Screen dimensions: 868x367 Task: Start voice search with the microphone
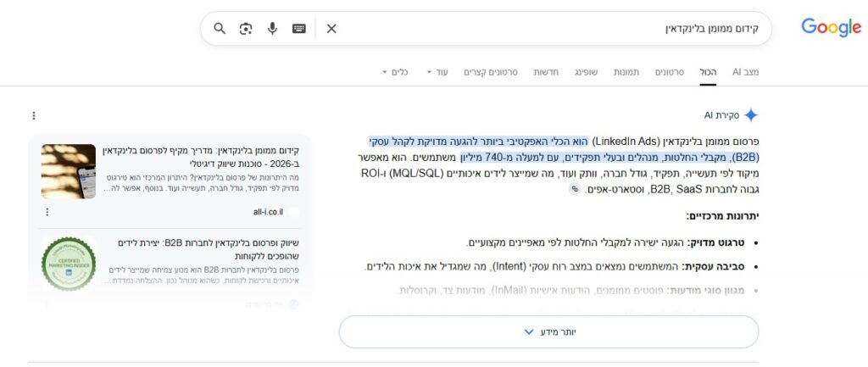coord(272,28)
